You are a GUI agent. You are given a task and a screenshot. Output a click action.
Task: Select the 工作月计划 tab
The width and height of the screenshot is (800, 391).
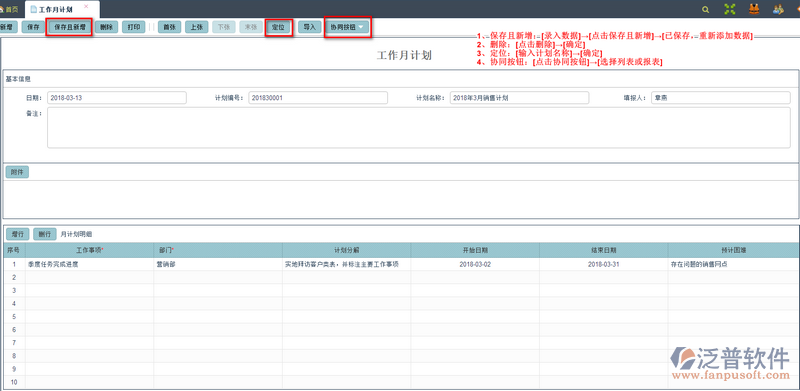(x=56, y=10)
